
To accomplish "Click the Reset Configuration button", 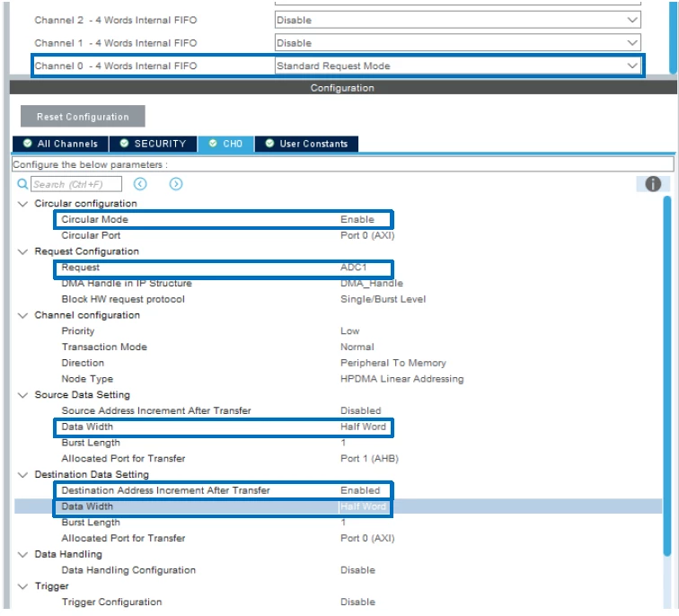I will (x=83, y=117).
